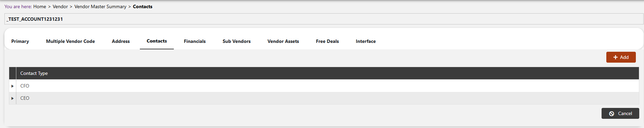Show the Interface tab
The width and height of the screenshot is (644, 128).
coord(366,41)
